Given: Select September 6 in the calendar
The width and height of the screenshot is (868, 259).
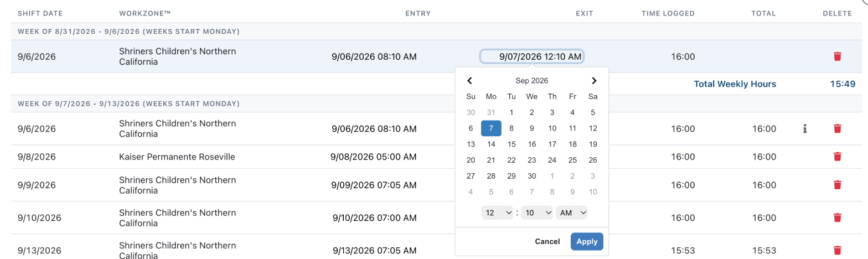Looking at the screenshot, I should tap(471, 128).
